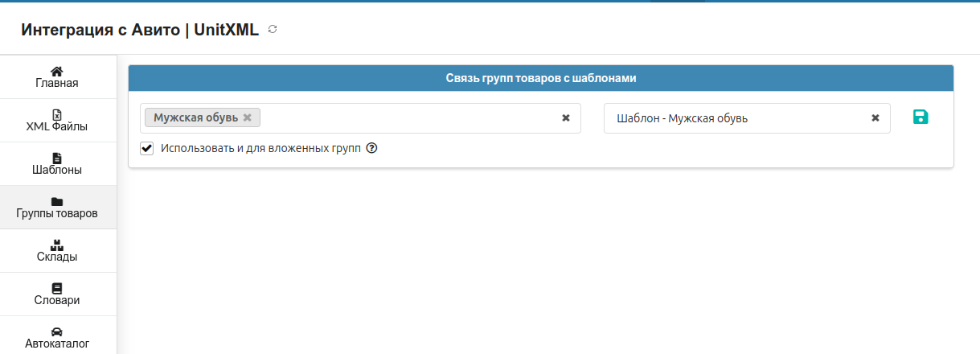Image resolution: width=980 pixels, height=354 pixels.
Task: Open the Шаблон - Мужская обувь dropdown
Action: (747, 118)
